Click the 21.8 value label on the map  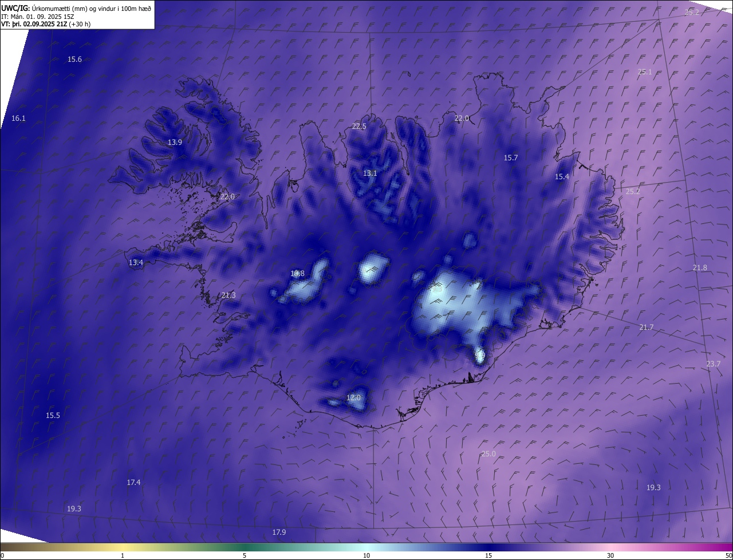700,268
